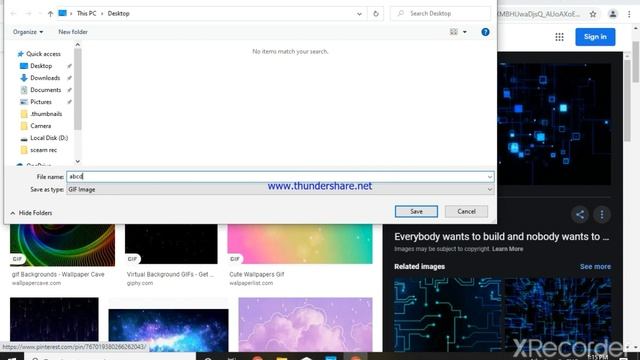Open the Google apps grid

(x=559, y=37)
